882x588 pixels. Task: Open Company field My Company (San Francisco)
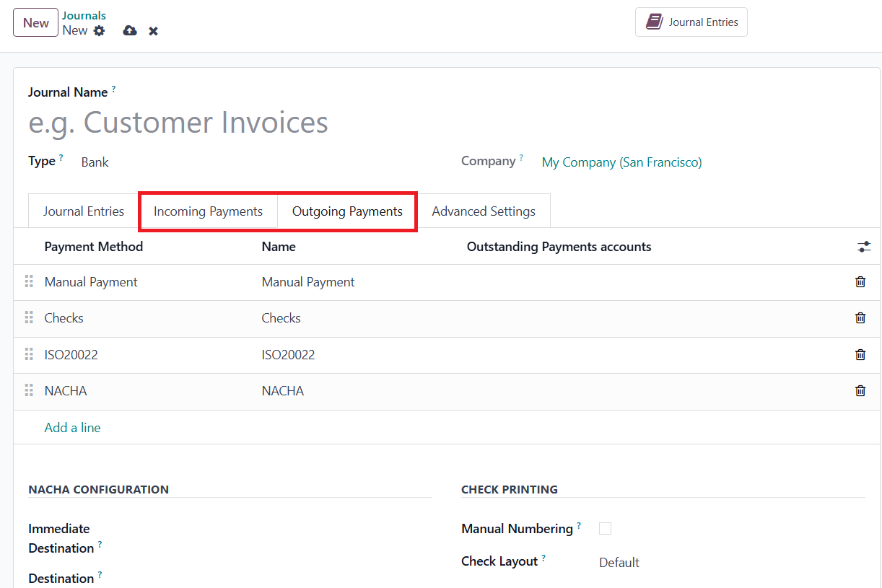tap(621, 162)
